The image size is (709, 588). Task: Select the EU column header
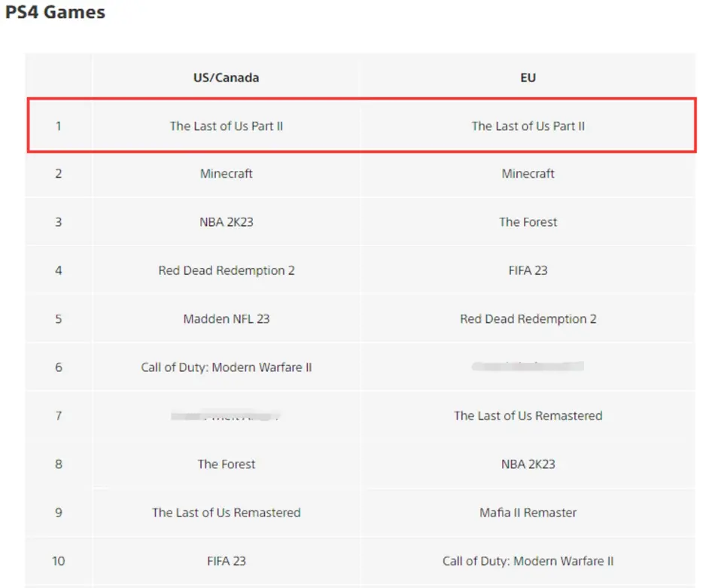[x=528, y=78]
